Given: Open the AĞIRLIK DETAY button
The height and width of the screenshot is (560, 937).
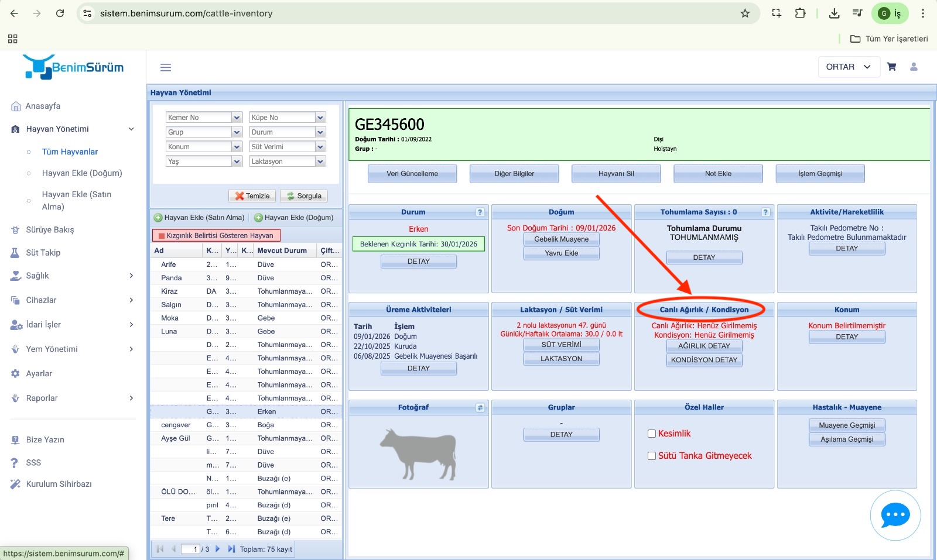Looking at the screenshot, I should click(x=704, y=346).
